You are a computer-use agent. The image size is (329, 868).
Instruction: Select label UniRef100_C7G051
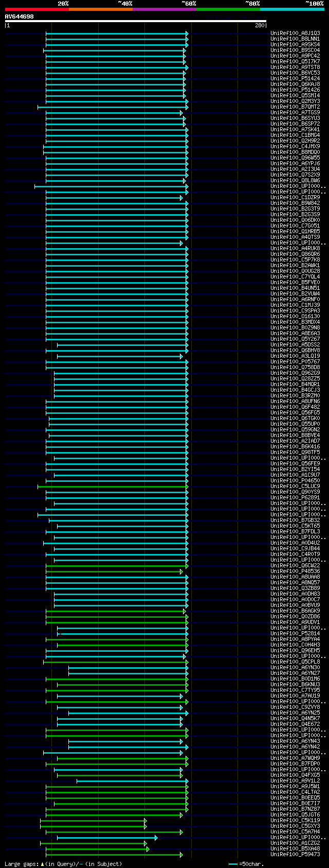pos(295,226)
